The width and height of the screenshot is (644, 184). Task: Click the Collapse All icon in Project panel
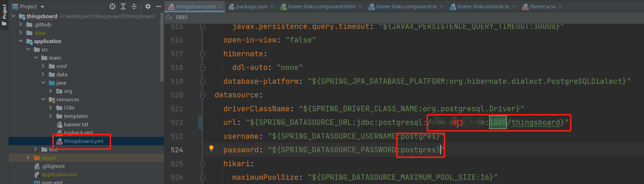click(134, 6)
